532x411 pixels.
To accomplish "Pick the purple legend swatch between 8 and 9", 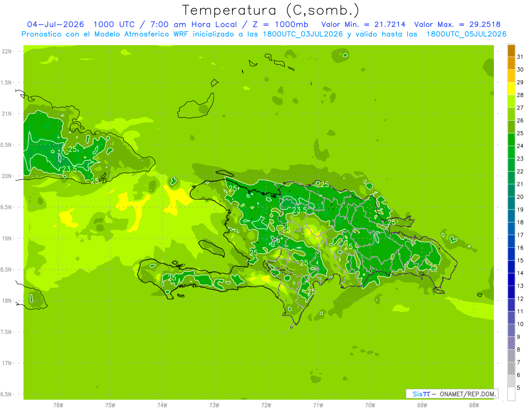I will [x=511, y=343].
